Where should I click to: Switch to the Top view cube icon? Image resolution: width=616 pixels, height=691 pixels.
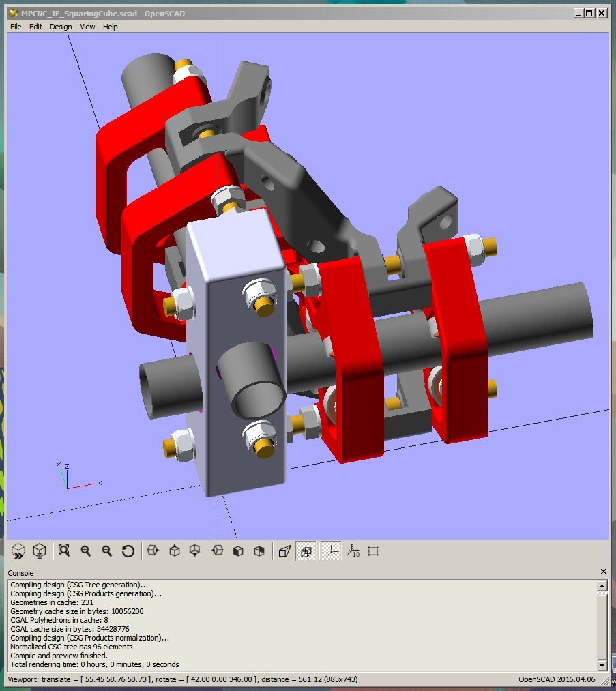[x=175, y=551]
